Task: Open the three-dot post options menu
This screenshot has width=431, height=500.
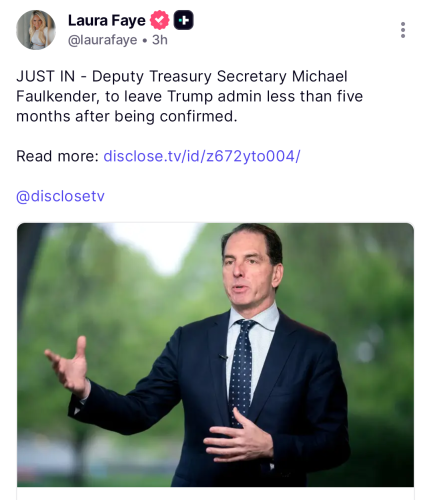Action: 403,30
